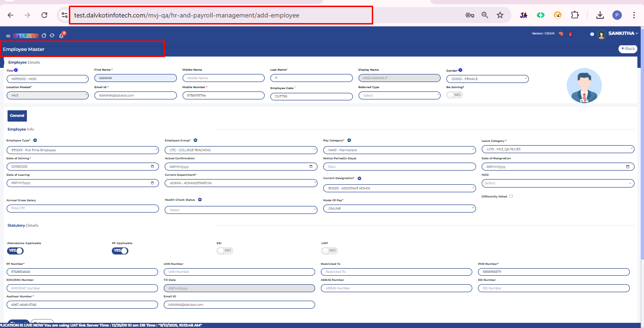The width and height of the screenshot is (644, 328).
Task: Toggle the Re-Joining switch
Action: [454, 95]
